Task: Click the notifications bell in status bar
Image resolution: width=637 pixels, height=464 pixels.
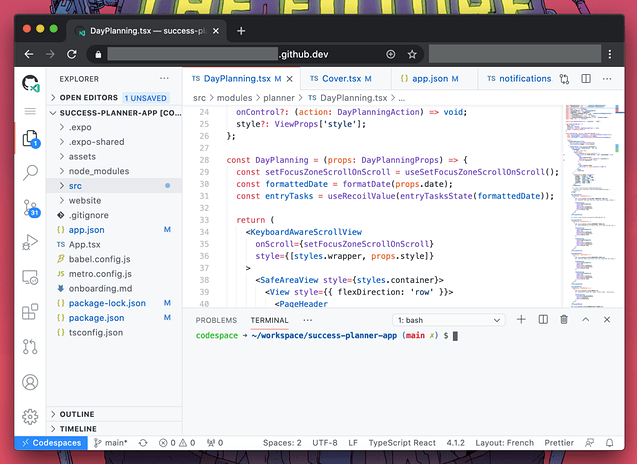Action: (609, 443)
